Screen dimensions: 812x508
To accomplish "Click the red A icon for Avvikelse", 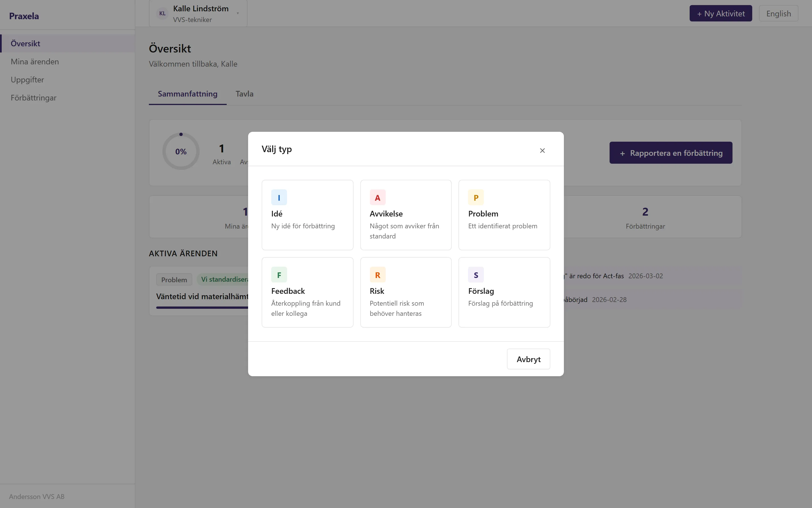I will click(378, 198).
